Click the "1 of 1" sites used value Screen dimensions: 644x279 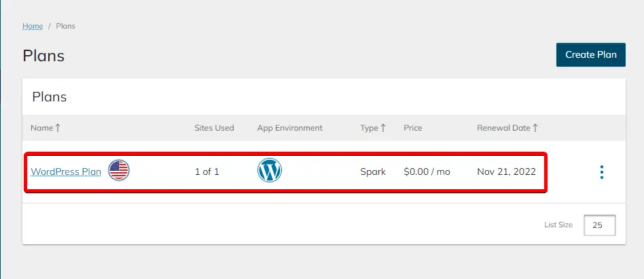pos(207,171)
